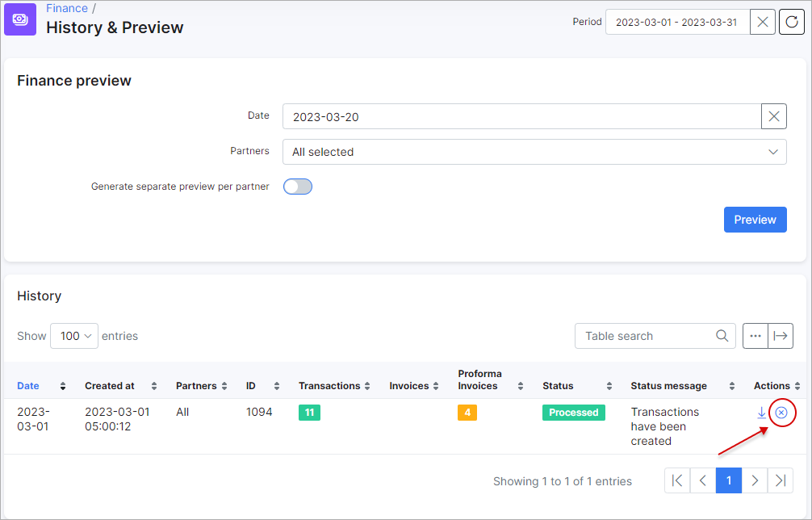Open the Show entries dropdown
812x520 pixels.
73,335
